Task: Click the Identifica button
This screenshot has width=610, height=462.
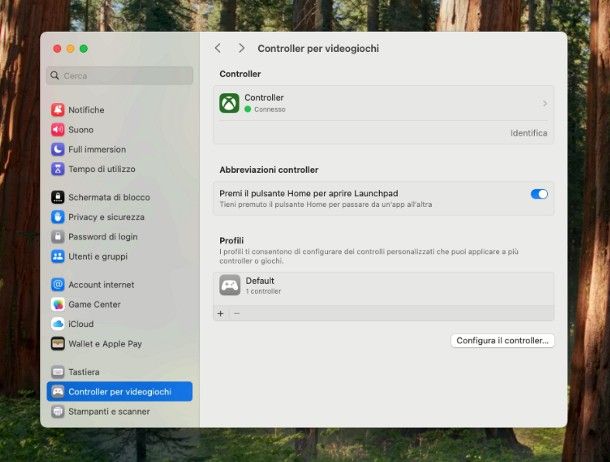Action: 529,133
